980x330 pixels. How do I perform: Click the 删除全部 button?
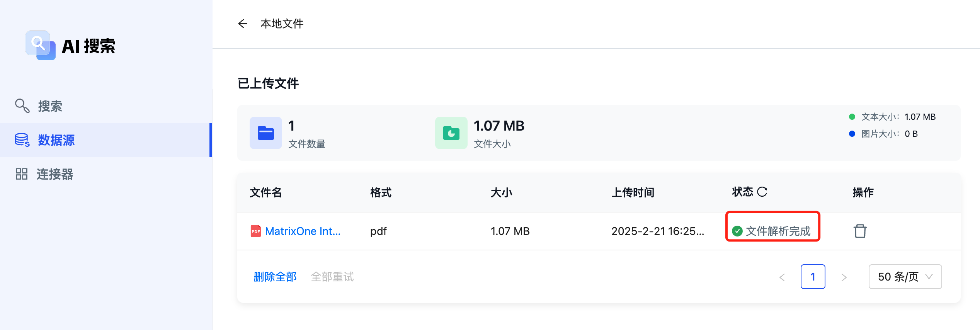[x=275, y=277]
